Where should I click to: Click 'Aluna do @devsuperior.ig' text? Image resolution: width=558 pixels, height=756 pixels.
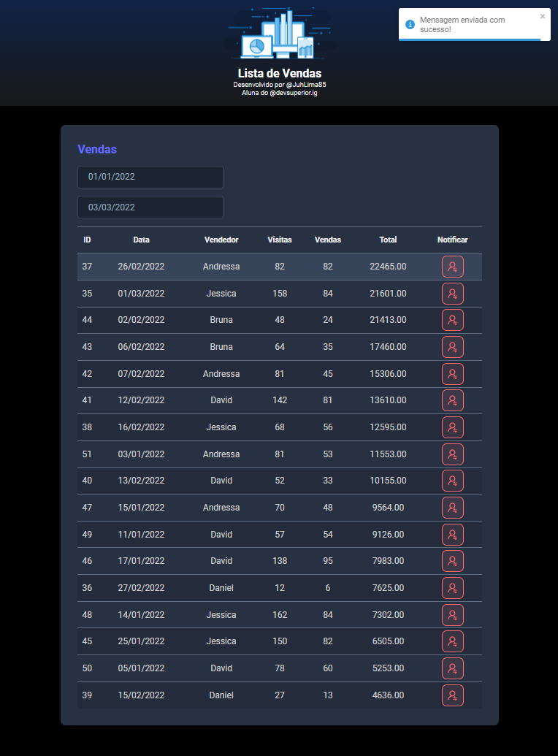[x=280, y=93]
